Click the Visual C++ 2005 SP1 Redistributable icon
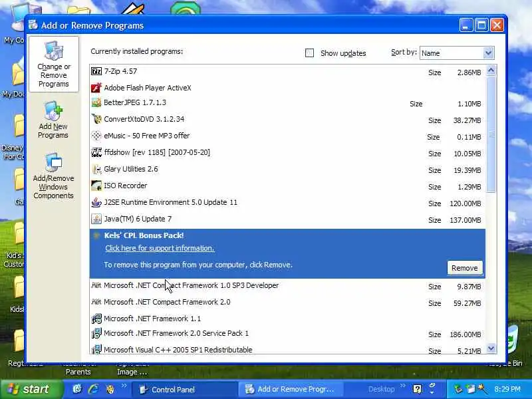This screenshot has height=399, width=532. coord(96,349)
